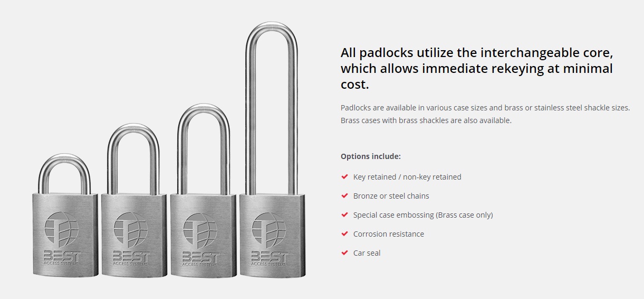644x299 pixels.
Task: Click the BEST globe logo on the tallest-shackle padlock
Action: pyautogui.click(x=268, y=230)
